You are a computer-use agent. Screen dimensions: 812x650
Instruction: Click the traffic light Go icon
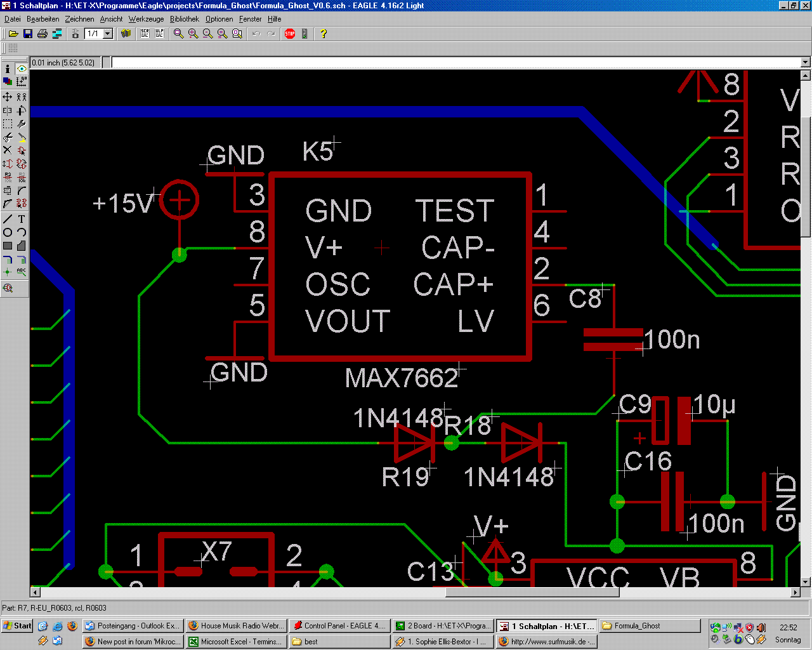(304, 34)
